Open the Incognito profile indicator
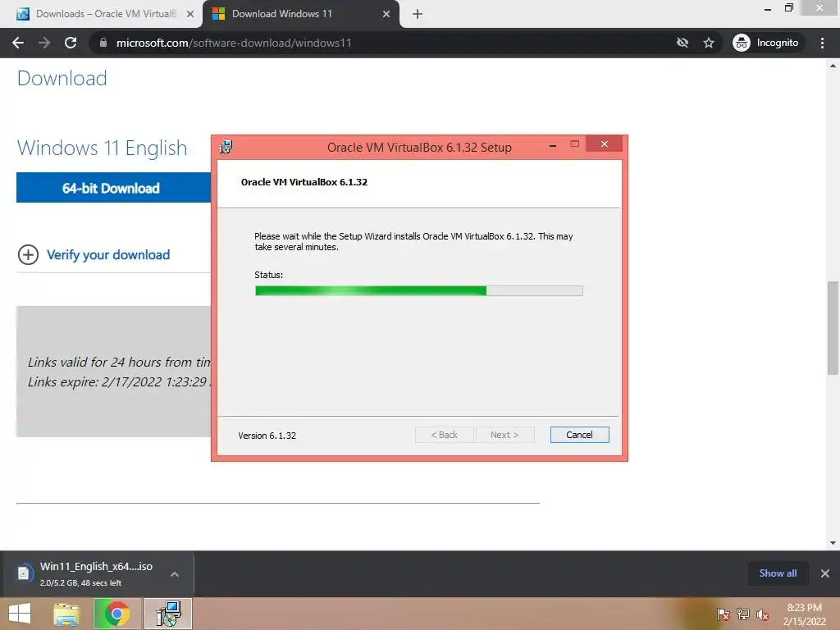This screenshot has width=840, height=630. [766, 43]
